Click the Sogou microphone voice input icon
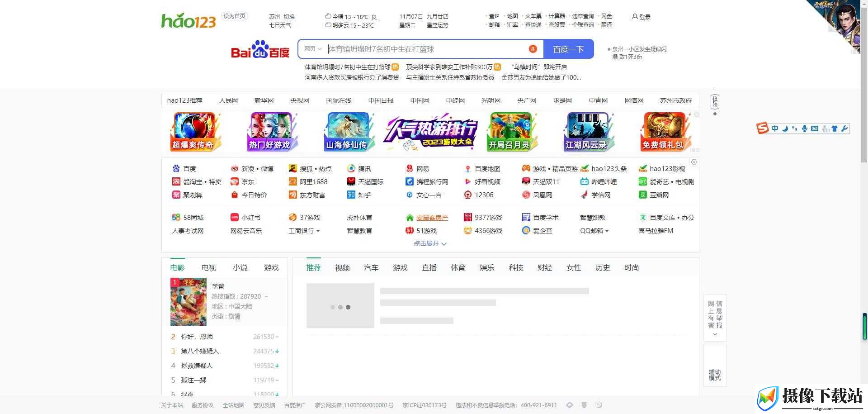868x414 pixels. click(805, 128)
